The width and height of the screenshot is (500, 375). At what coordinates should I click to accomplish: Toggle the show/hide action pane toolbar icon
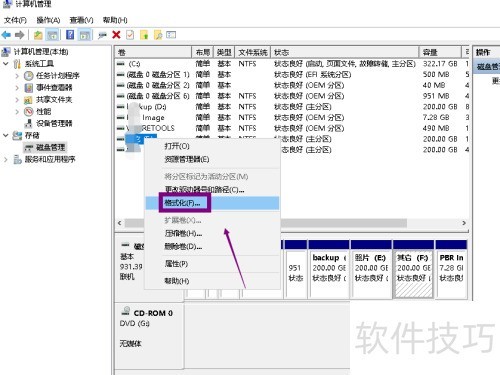(x=85, y=35)
